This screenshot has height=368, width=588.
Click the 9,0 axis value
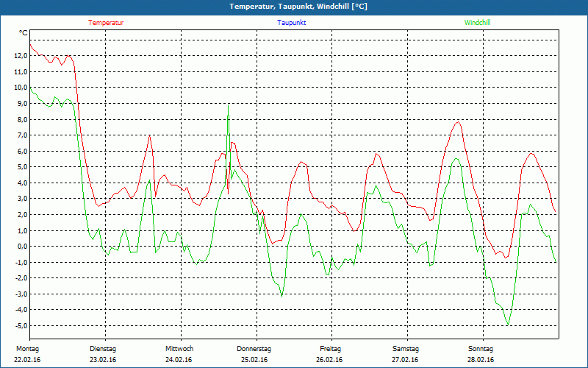(x=22, y=103)
